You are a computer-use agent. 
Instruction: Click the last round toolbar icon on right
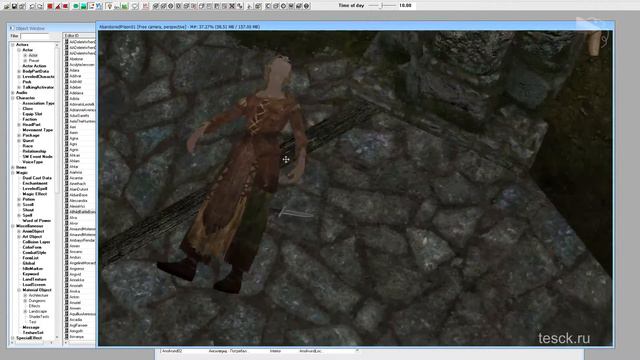click(x=307, y=6)
